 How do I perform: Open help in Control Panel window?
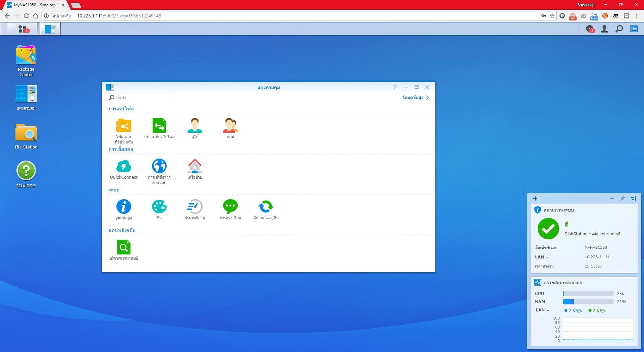click(x=395, y=87)
